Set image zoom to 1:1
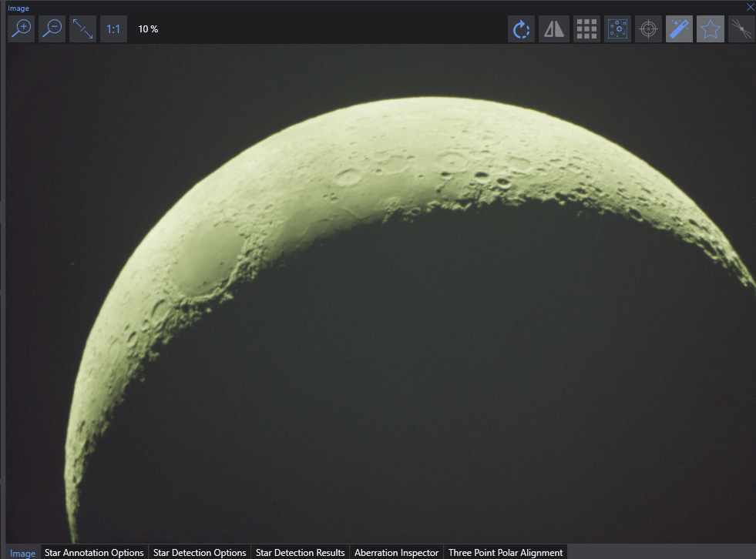 pyautogui.click(x=113, y=29)
